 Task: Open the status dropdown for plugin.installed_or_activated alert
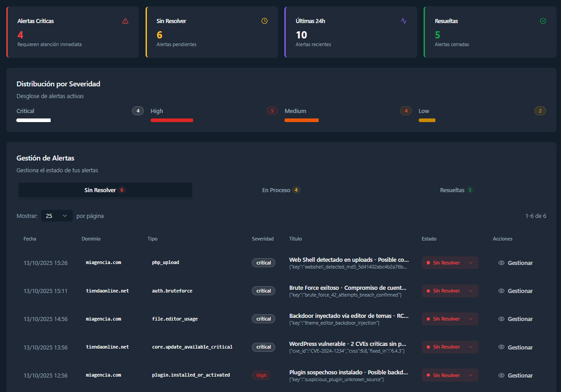click(x=450, y=375)
